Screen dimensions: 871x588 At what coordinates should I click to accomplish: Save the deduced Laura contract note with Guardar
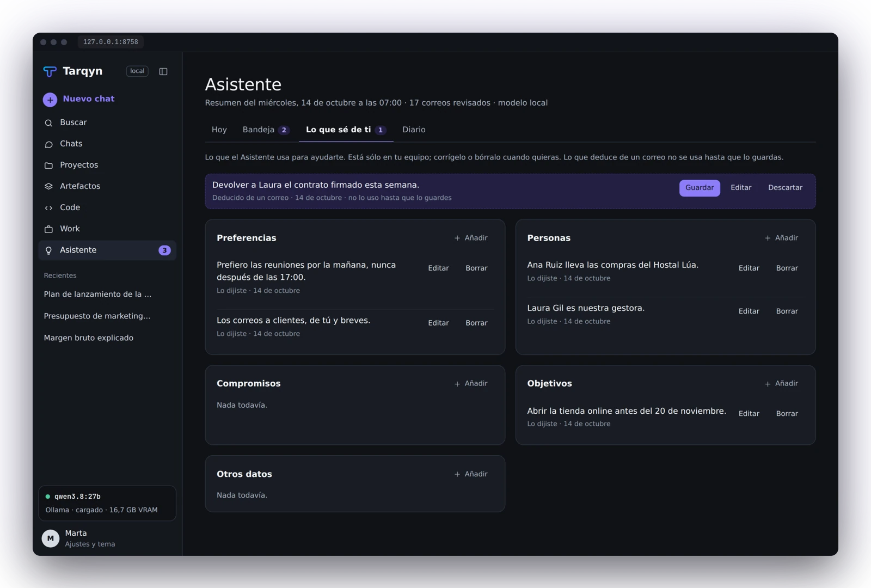pos(700,188)
